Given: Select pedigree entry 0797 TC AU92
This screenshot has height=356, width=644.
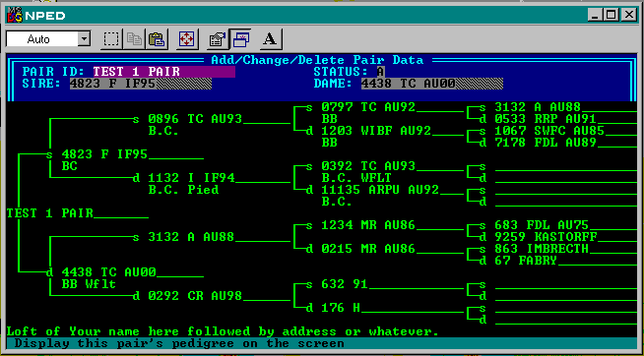Looking at the screenshot, I should click(368, 107).
